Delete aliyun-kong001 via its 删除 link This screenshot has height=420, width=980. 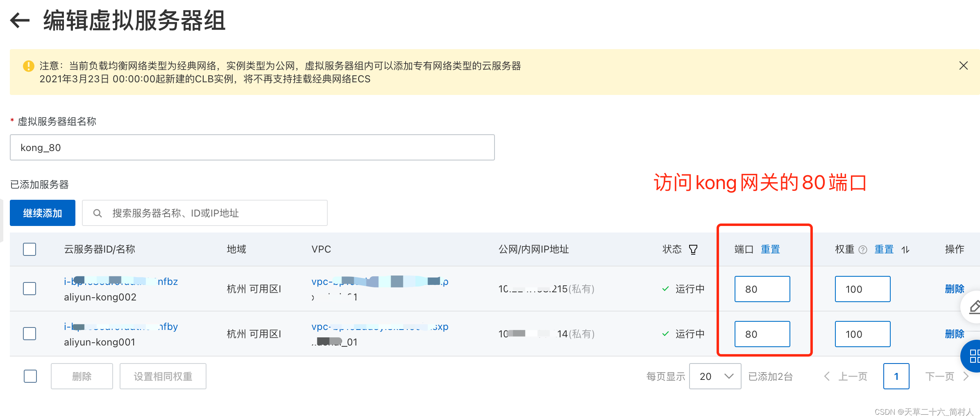click(x=954, y=334)
